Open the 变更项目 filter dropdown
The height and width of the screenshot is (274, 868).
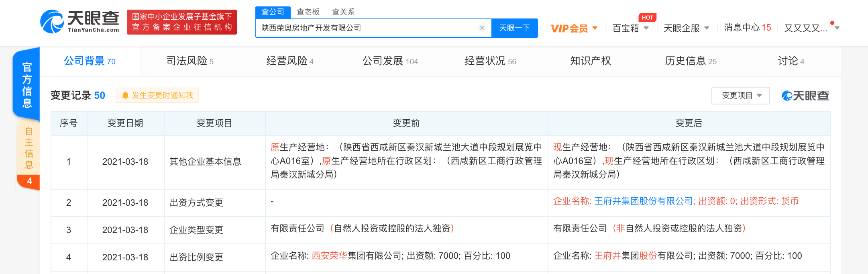coord(740,96)
